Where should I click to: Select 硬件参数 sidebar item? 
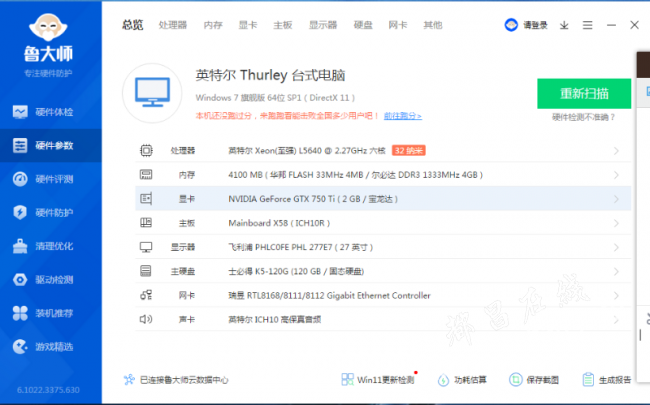coord(51,146)
